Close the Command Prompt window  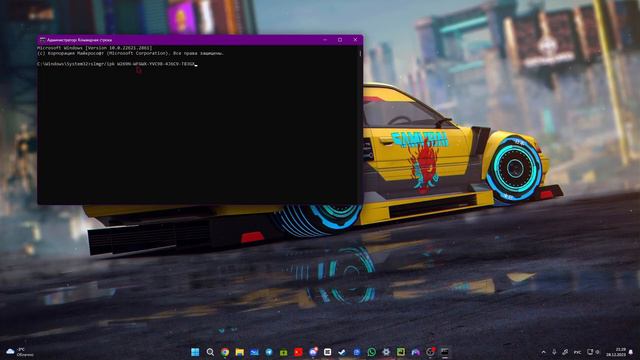coord(355,40)
